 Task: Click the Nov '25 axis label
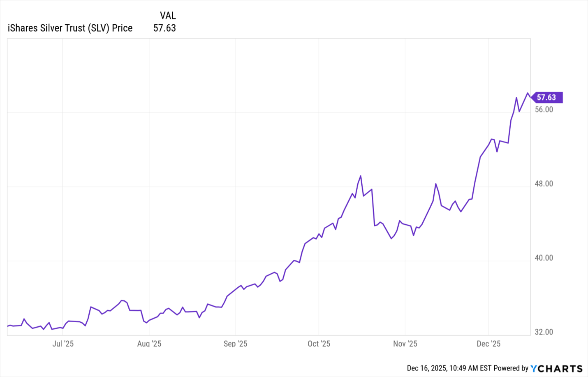405,344
